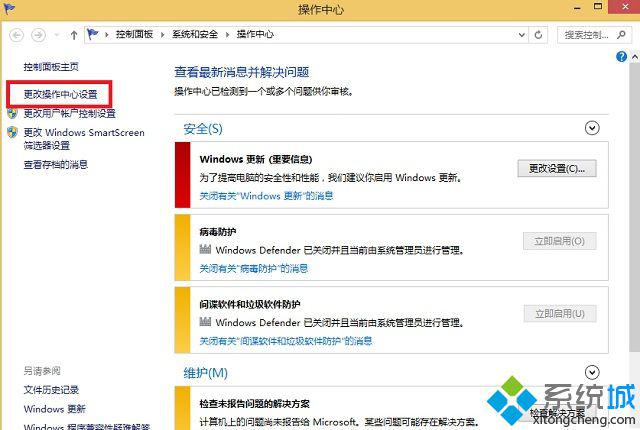
Task: Collapse the 安全(S) section chevron
Action: (x=592, y=127)
